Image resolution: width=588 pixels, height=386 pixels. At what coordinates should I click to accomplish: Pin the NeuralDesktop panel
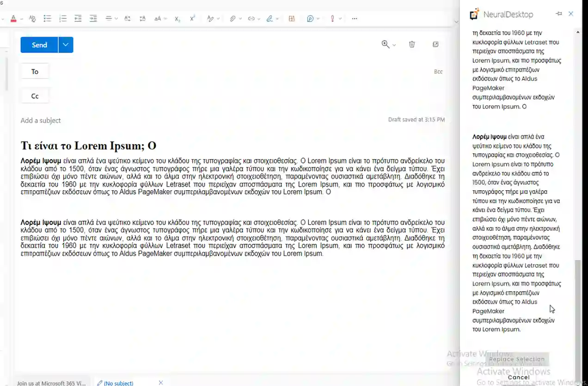point(559,14)
